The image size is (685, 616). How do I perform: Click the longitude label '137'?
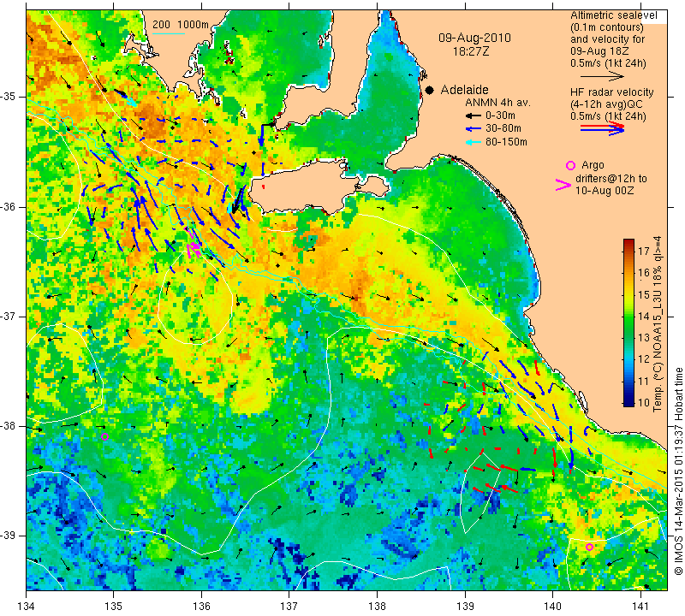pos(289,606)
